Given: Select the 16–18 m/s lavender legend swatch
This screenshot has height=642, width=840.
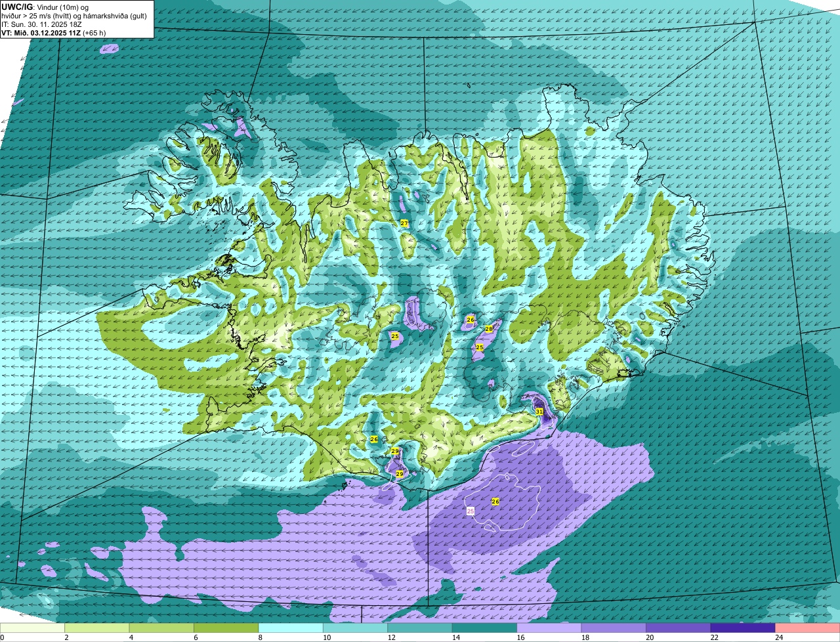Looking at the screenshot, I should click(549, 628).
